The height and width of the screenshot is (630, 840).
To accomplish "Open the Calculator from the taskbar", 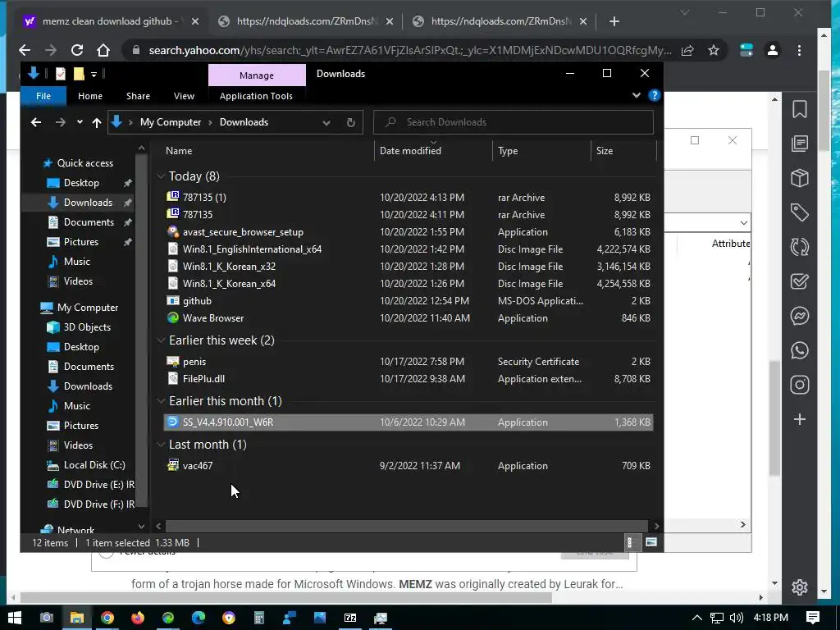I will coord(258,618).
